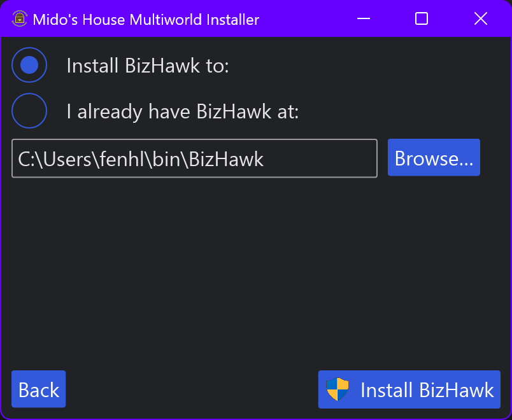The image size is (512, 420).
Task: Click the "Mido's House Multiworld Installer" window title
Action: point(146,19)
